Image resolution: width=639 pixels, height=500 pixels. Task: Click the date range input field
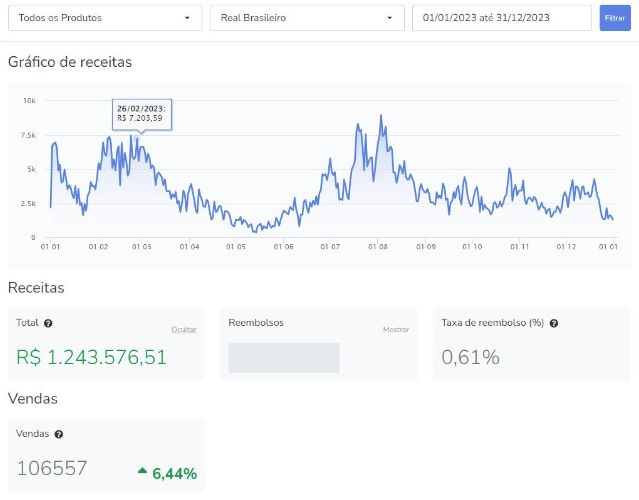[x=501, y=18]
